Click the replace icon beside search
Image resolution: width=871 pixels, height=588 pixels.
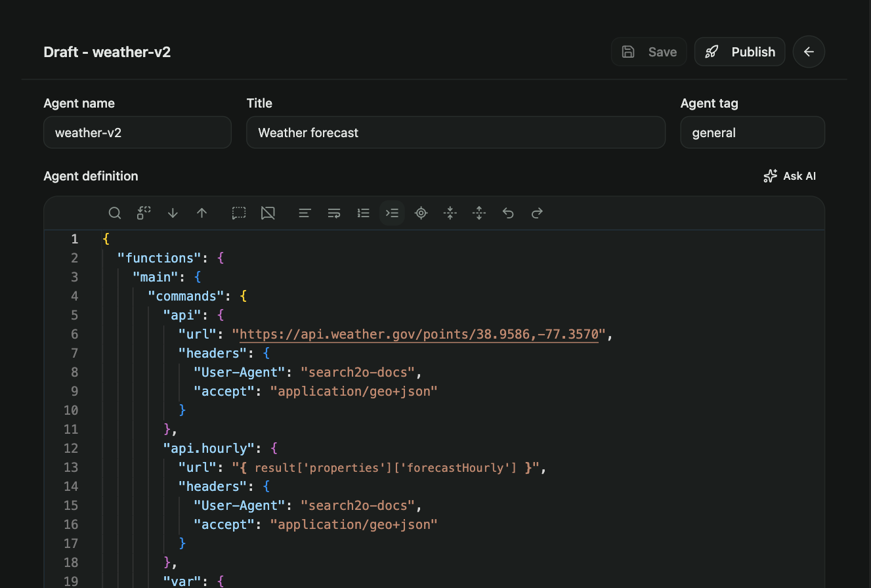tap(144, 213)
